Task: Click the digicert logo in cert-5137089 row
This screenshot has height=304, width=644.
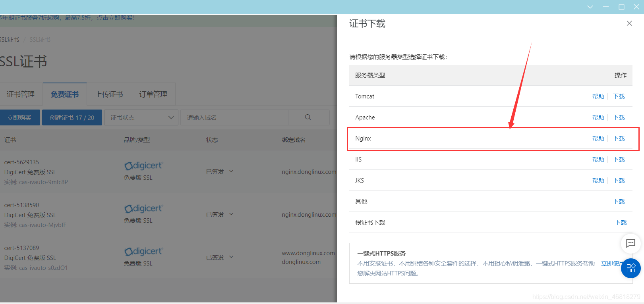Action: pos(143,251)
